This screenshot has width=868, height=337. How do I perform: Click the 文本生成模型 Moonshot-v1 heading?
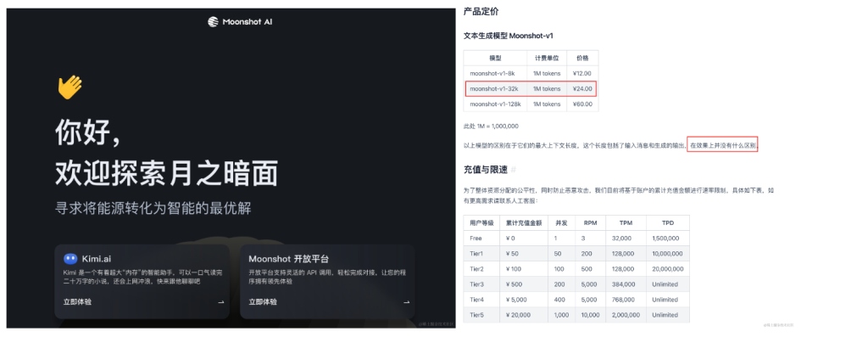click(509, 36)
